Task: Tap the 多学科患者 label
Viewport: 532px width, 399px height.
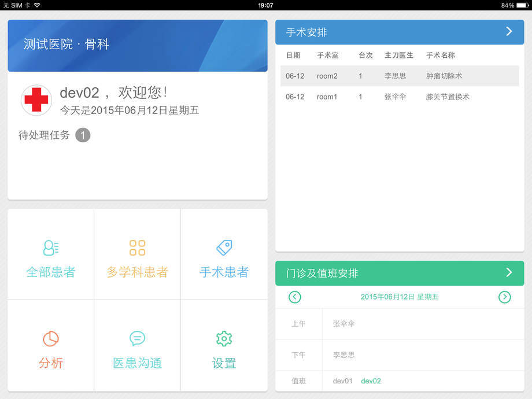Action: click(138, 272)
